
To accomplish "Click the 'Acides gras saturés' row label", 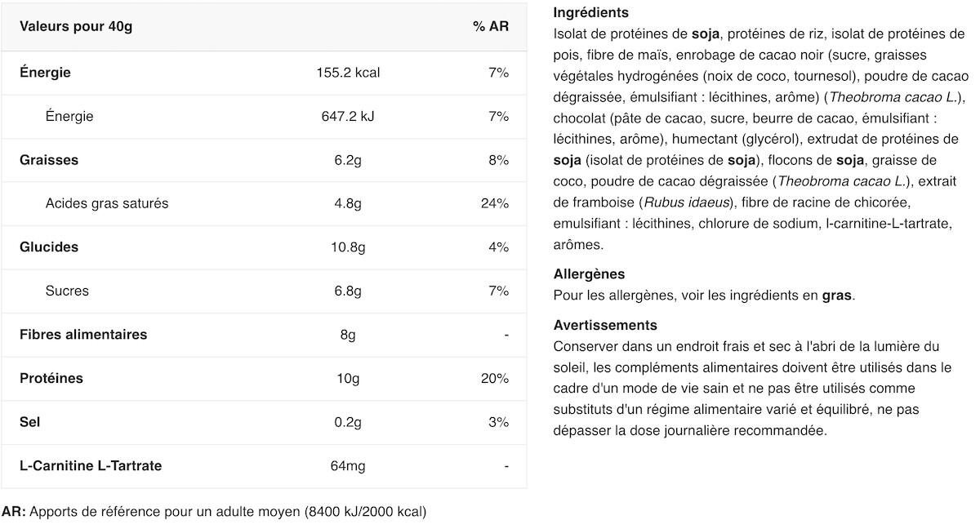I will (x=107, y=203).
